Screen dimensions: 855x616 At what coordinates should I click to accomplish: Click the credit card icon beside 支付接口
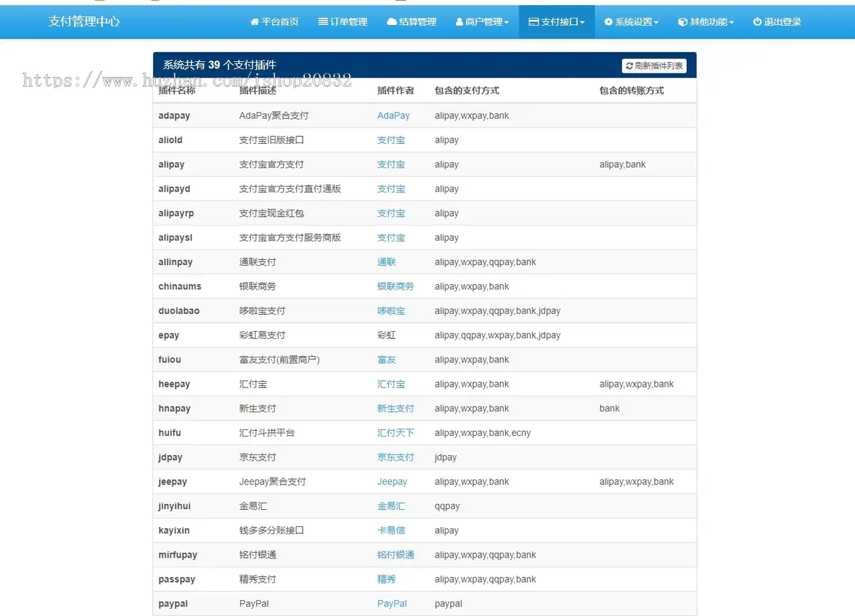(534, 22)
